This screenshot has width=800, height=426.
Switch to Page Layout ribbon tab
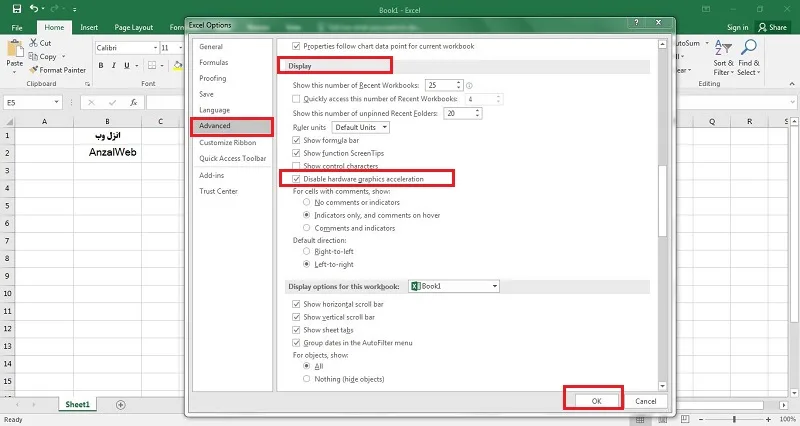[134, 28]
